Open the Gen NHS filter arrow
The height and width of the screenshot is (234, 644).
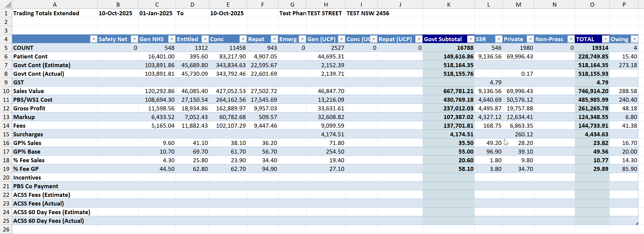(172, 39)
